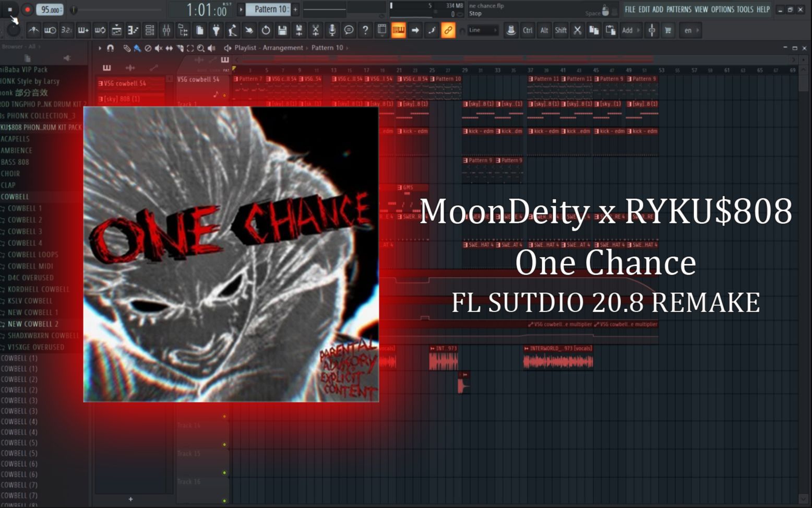812x508 pixels.
Task: Click the render audio export icon
Action: point(299,30)
